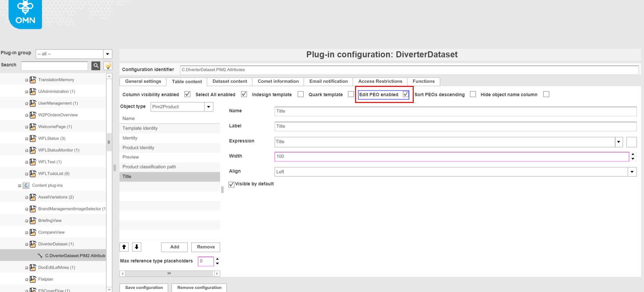Disable the Edit PEO enabled checkbox

(406, 94)
